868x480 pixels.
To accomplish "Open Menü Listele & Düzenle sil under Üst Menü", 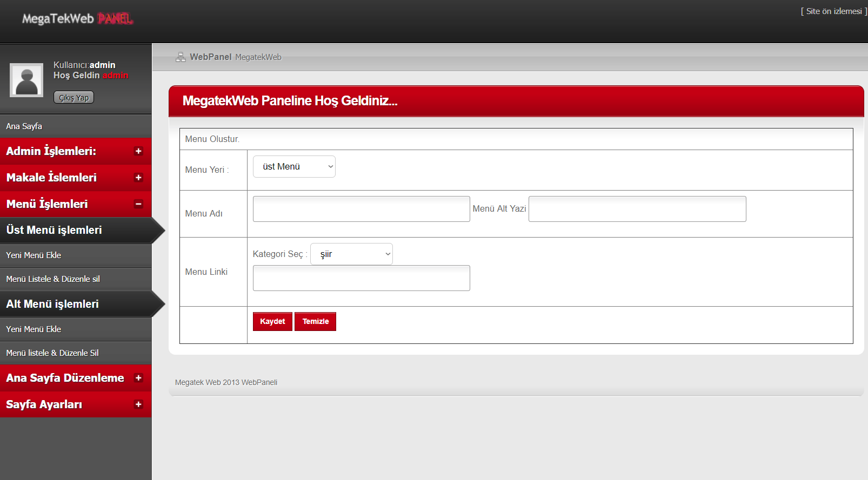I will [x=53, y=279].
